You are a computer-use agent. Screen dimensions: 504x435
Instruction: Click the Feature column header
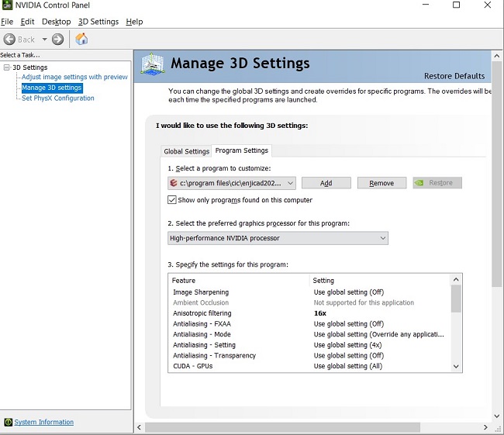coord(239,281)
